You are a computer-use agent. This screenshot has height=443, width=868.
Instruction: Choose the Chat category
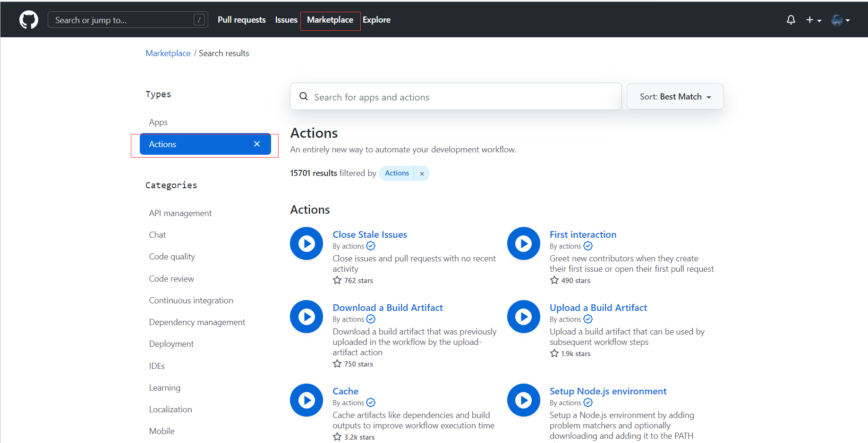tap(158, 235)
